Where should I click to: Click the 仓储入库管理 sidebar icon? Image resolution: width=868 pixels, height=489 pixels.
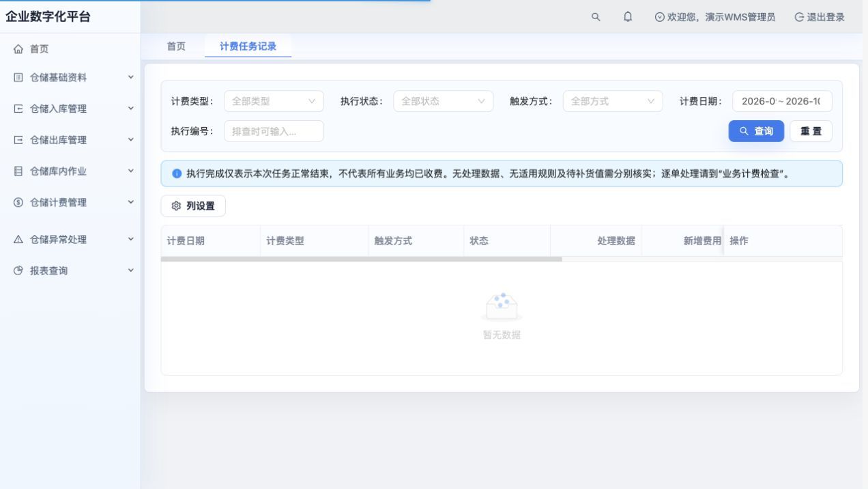pyautogui.click(x=18, y=109)
